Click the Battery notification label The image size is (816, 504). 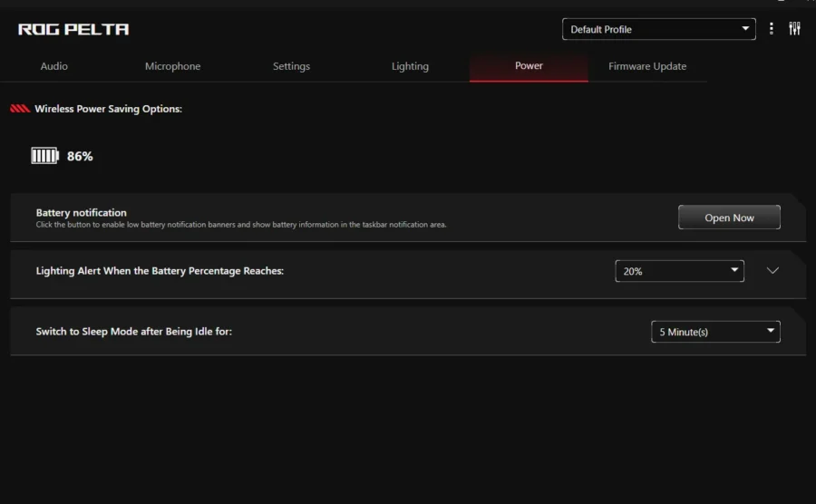[82, 212]
